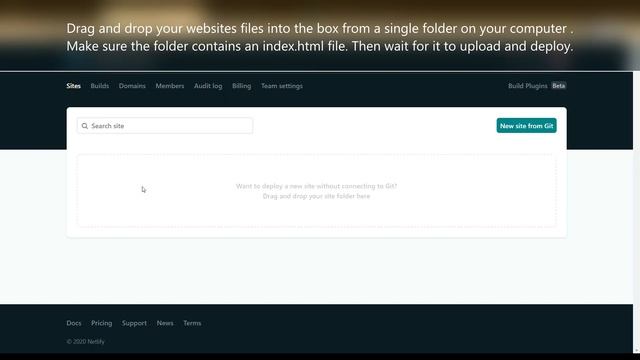Open the Domains tab
The width and height of the screenshot is (640, 360).
[132, 86]
